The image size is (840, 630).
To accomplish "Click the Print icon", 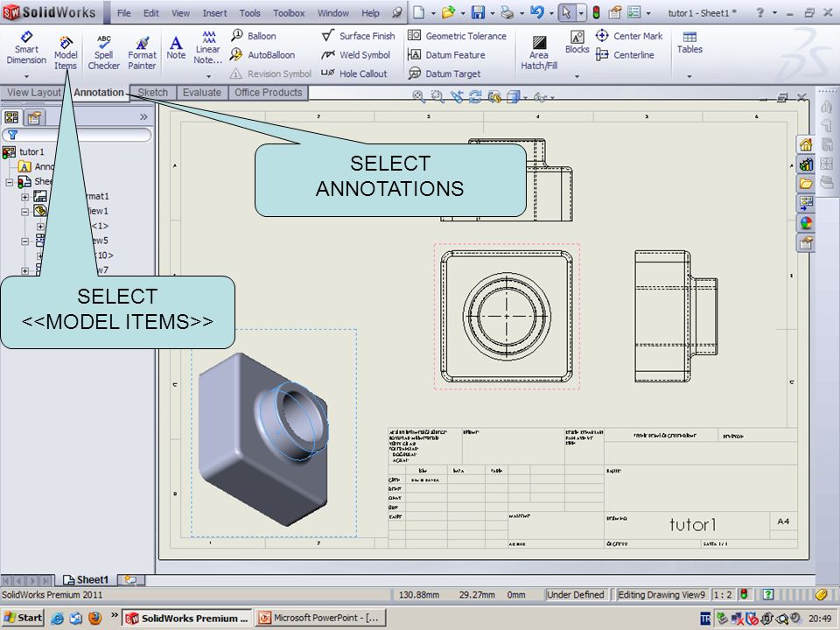I will 507,12.
